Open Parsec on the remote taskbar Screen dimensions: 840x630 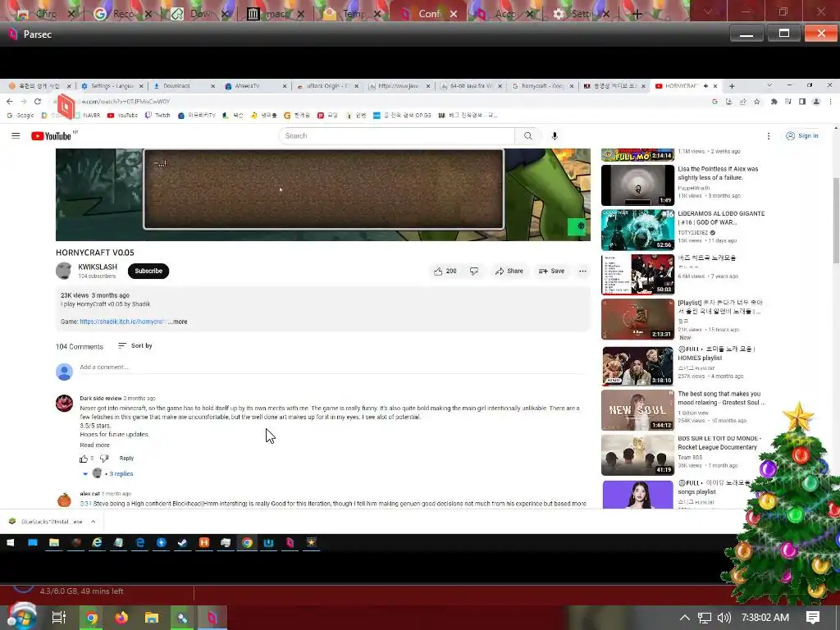pyautogui.click(x=290, y=543)
